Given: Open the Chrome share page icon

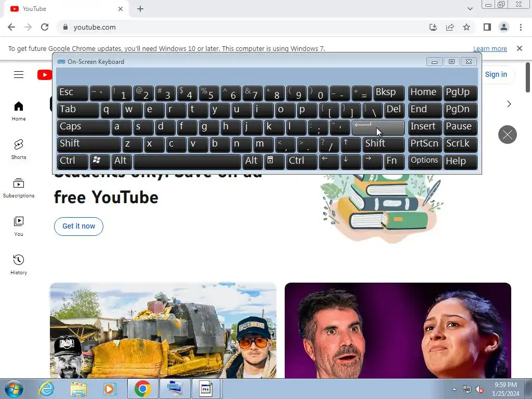Looking at the screenshot, I should coord(450,27).
